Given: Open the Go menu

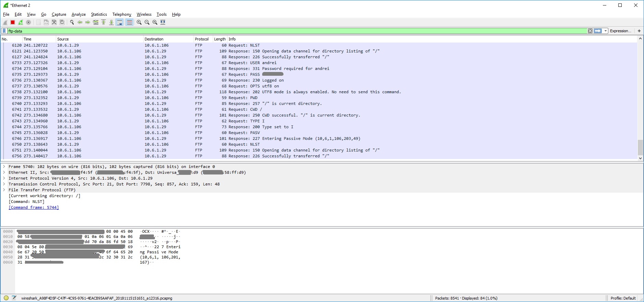Looking at the screenshot, I should [x=44, y=14].
